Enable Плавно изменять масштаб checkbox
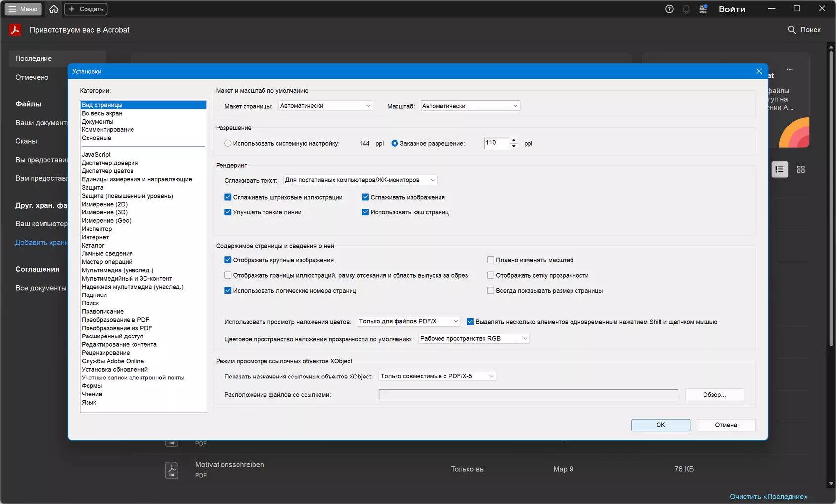This screenshot has width=836, height=504. click(x=491, y=260)
